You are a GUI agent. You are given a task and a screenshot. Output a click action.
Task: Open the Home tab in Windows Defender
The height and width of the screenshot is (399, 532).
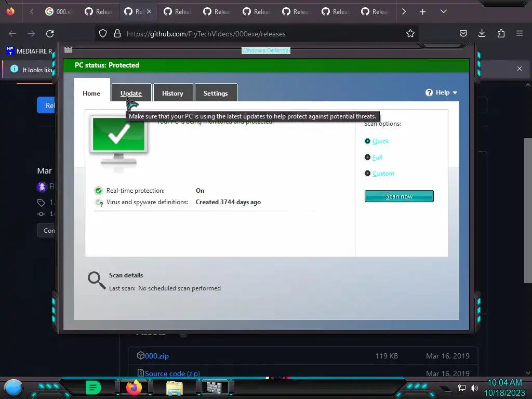(x=91, y=93)
